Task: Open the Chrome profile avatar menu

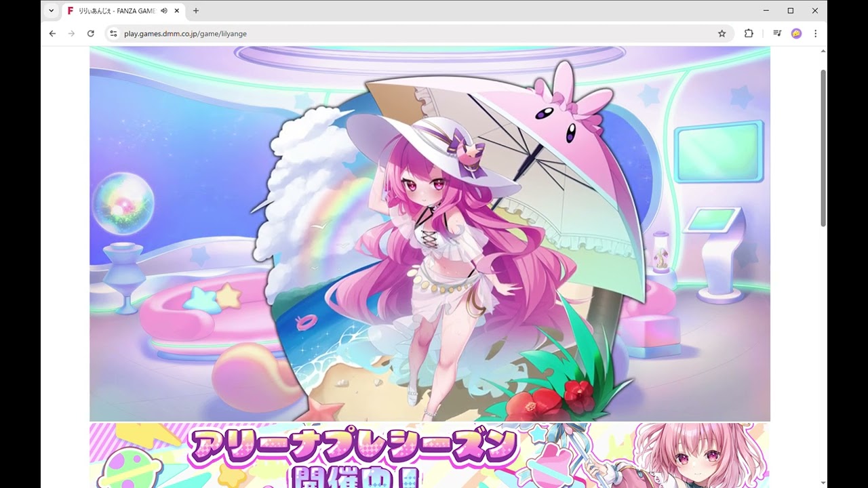Action: 796,33
